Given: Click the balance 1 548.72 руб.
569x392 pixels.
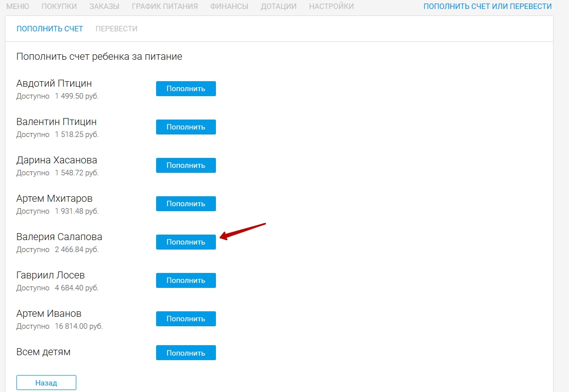Looking at the screenshot, I should (77, 173).
